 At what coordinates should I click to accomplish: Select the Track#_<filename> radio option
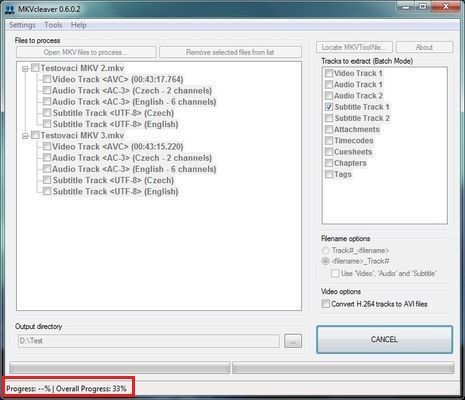(x=326, y=250)
